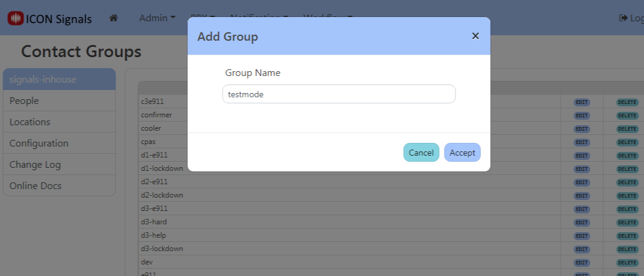Image resolution: width=644 pixels, height=276 pixels.
Task: Edit the cpas group
Action: [x=581, y=142]
